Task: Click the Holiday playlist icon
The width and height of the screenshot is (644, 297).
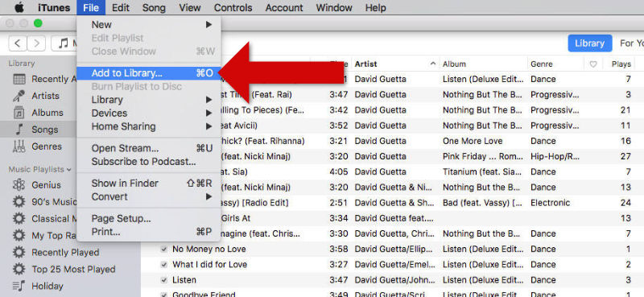Action: point(19,286)
